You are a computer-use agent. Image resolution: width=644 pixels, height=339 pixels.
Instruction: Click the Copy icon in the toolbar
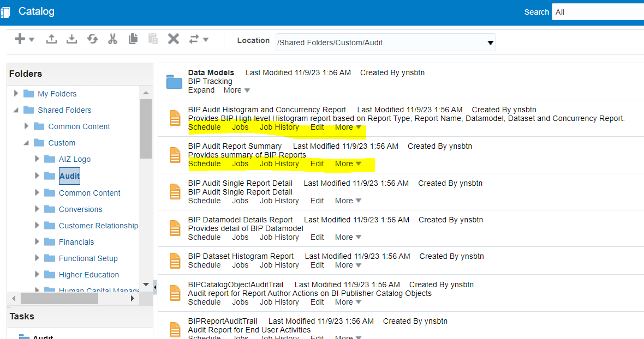[x=132, y=39]
